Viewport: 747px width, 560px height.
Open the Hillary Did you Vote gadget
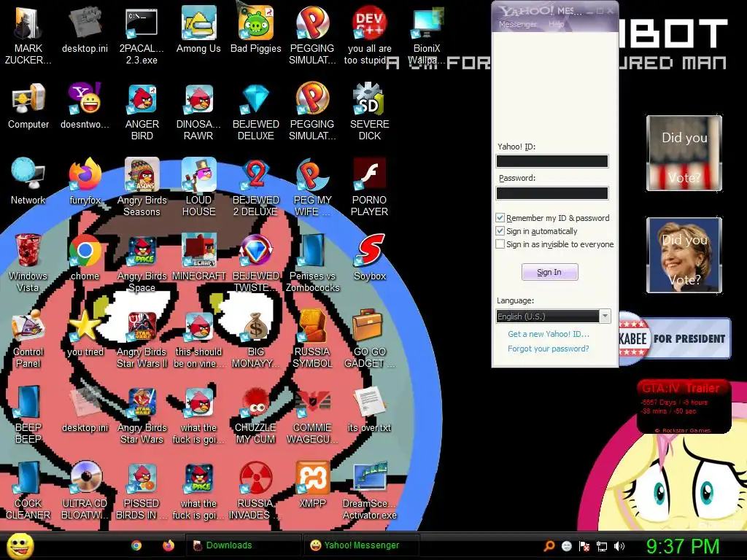pyautogui.click(x=684, y=255)
